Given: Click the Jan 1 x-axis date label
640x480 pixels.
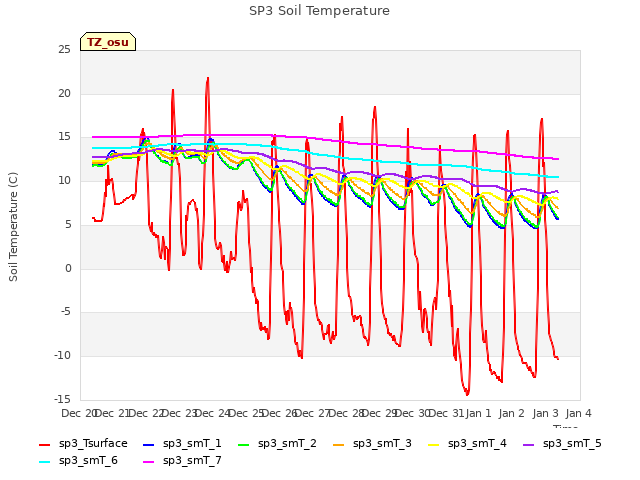Looking at the screenshot, I should pyautogui.click(x=478, y=413).
